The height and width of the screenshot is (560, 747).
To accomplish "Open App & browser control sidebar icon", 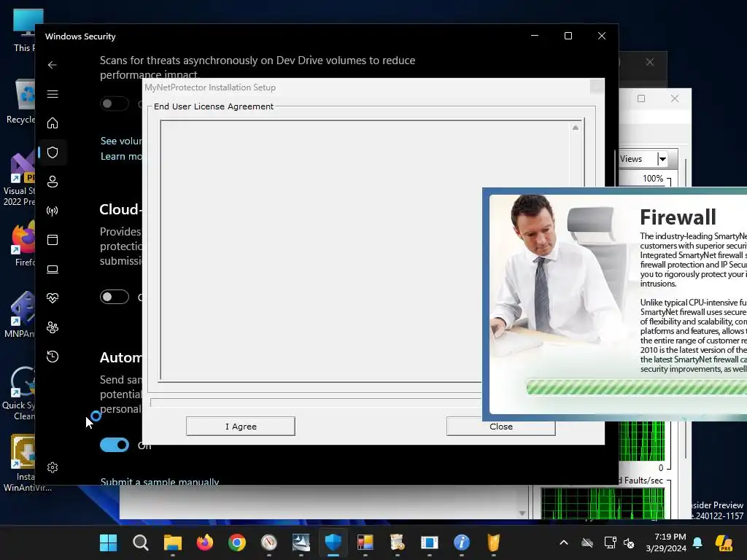I will 53,239.
